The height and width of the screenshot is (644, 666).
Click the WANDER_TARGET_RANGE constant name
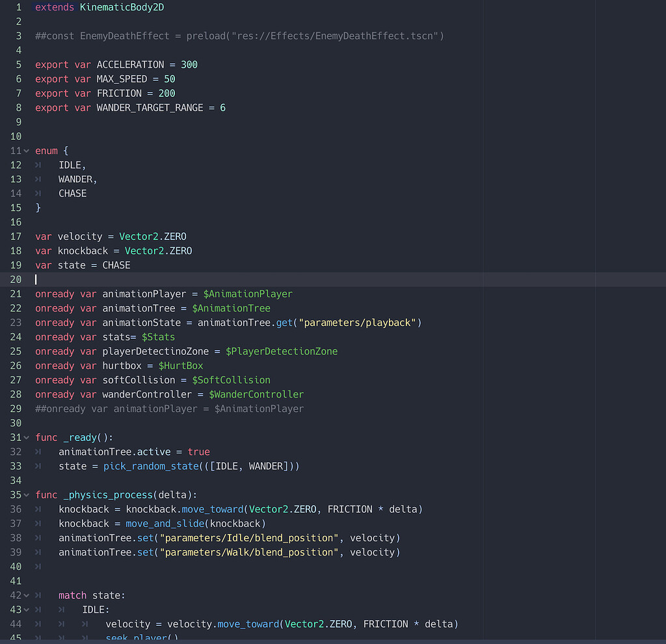150,107
